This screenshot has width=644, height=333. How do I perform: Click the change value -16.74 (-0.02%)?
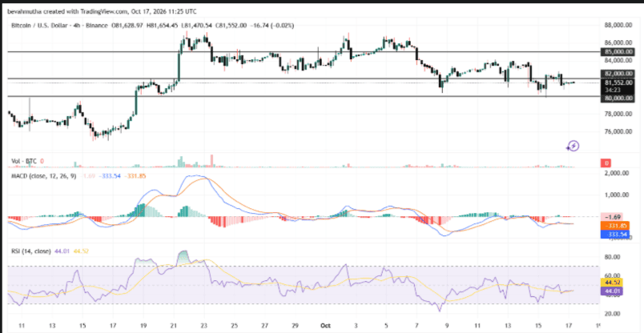coord(274,26)
